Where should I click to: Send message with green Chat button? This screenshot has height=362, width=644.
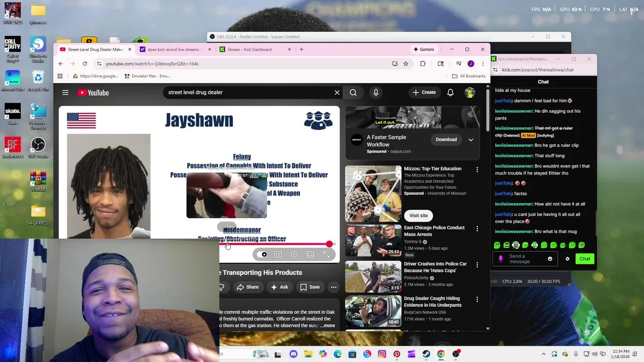(585, 259)
